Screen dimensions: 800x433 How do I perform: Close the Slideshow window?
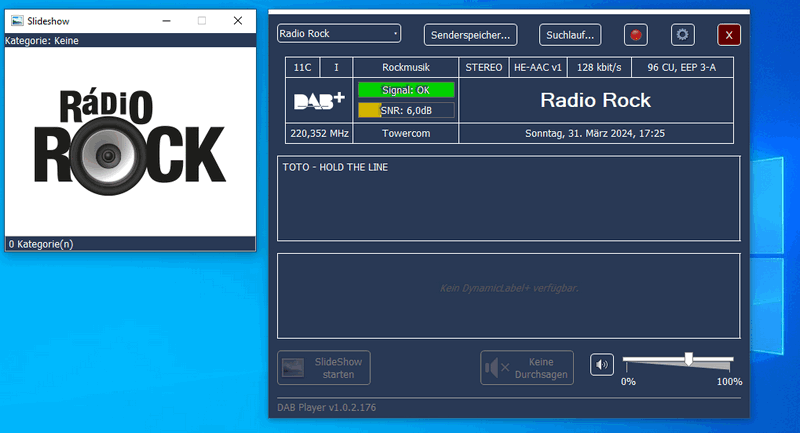tap(238, 21)
